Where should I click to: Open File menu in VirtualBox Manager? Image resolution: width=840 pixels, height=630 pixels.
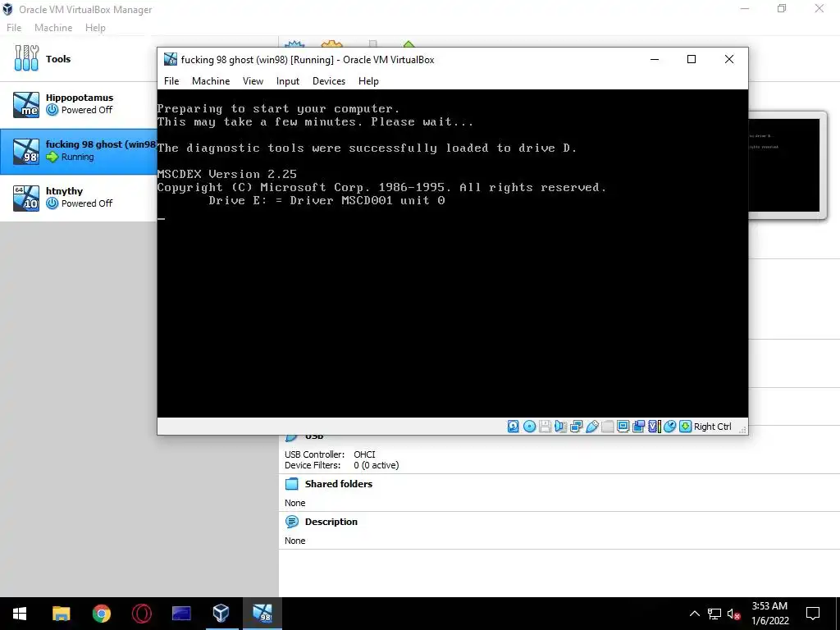(x=14, y=28)
